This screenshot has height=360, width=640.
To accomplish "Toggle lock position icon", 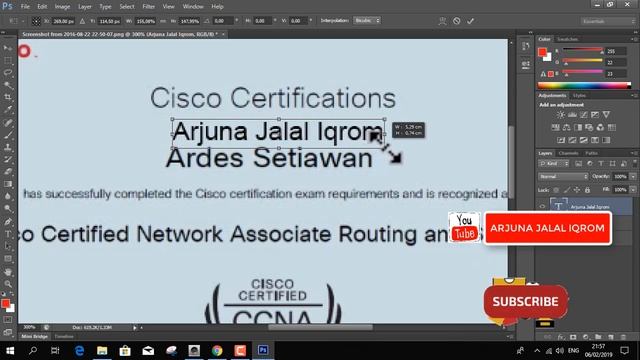I will (577, 190).
